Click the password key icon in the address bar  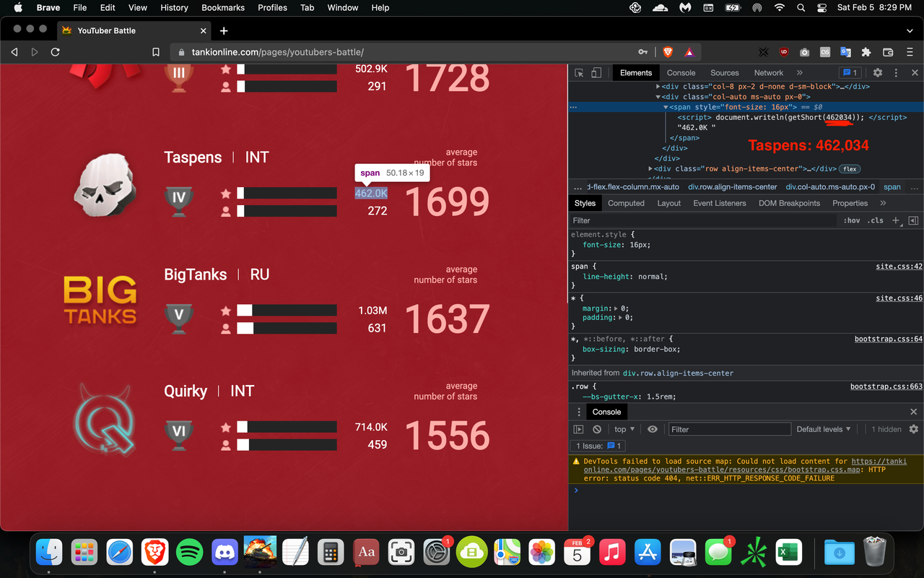click(x=642, y=52)
